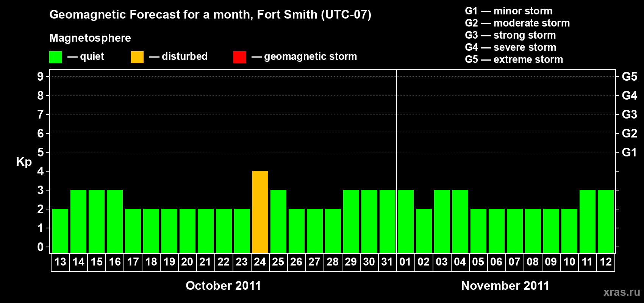
Task: Click the bar for October 19
Action: [169, 231]
